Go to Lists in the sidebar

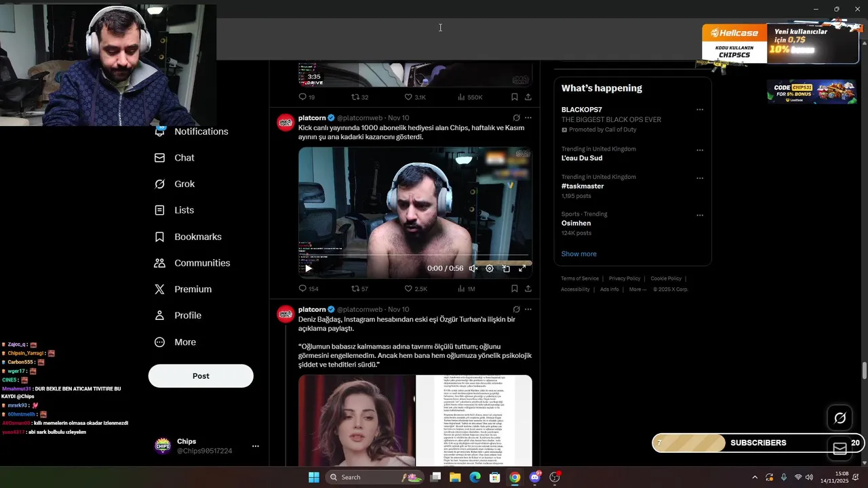pos(174,210)
